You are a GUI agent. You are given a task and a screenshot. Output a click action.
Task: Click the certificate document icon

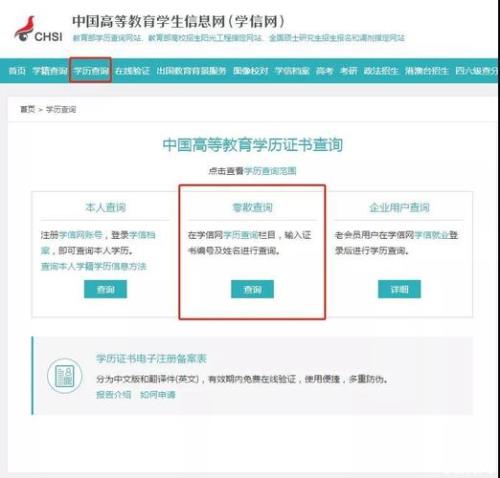click(x=65, y=376)
